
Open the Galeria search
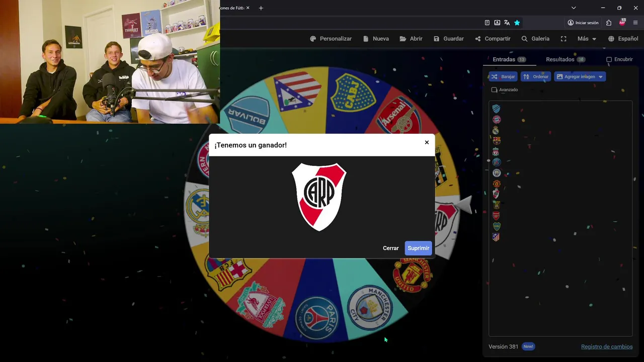535,39
